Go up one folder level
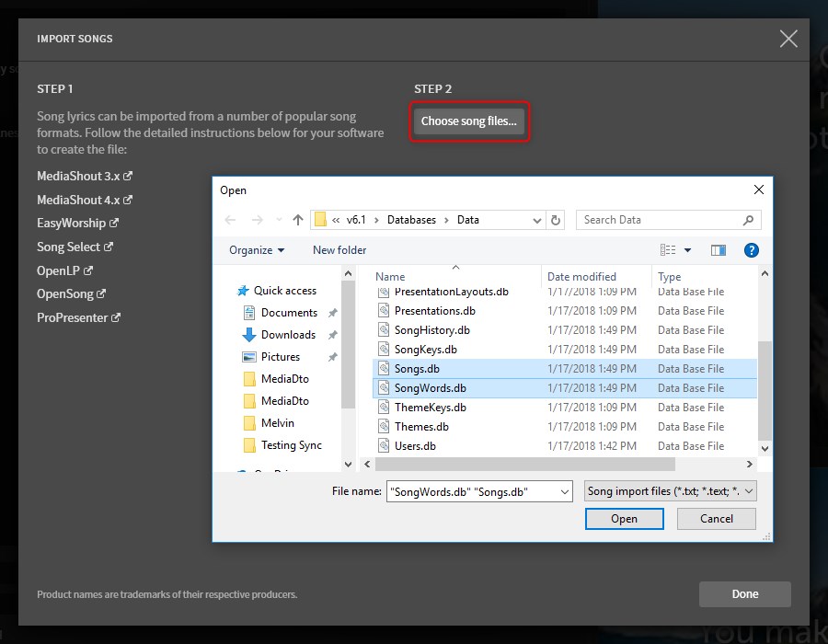Image resolution: width=828 pixels, height=644 pixels. (298, 220)
